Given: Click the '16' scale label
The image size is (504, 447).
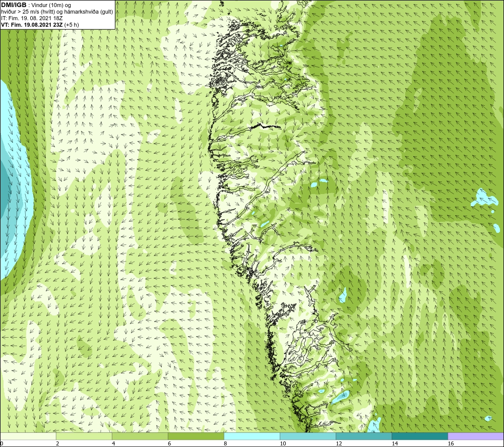Looking at the screenshot, I should click(451, 444).
